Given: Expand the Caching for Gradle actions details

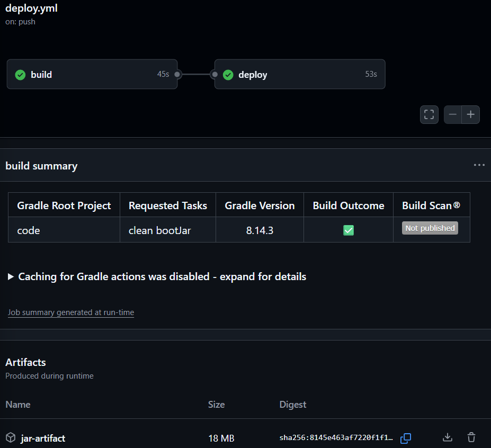Looking at the screenshot, I should [x=157, y=276].
